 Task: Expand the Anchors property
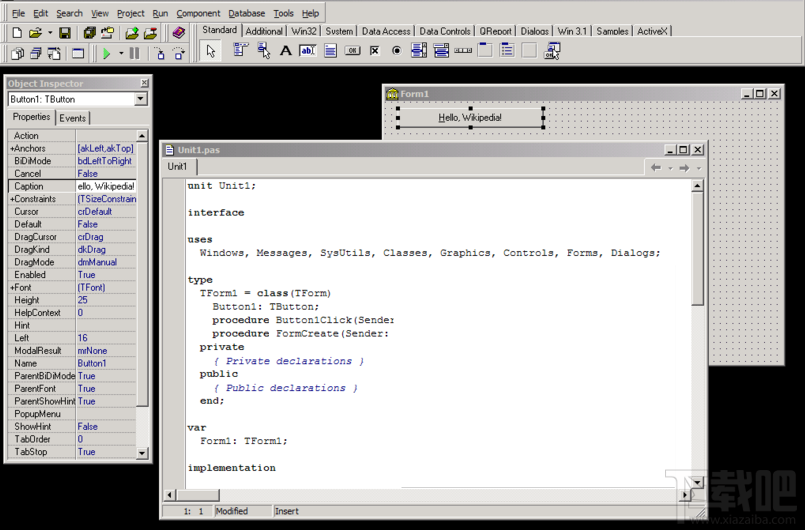[x=12, y=148]
